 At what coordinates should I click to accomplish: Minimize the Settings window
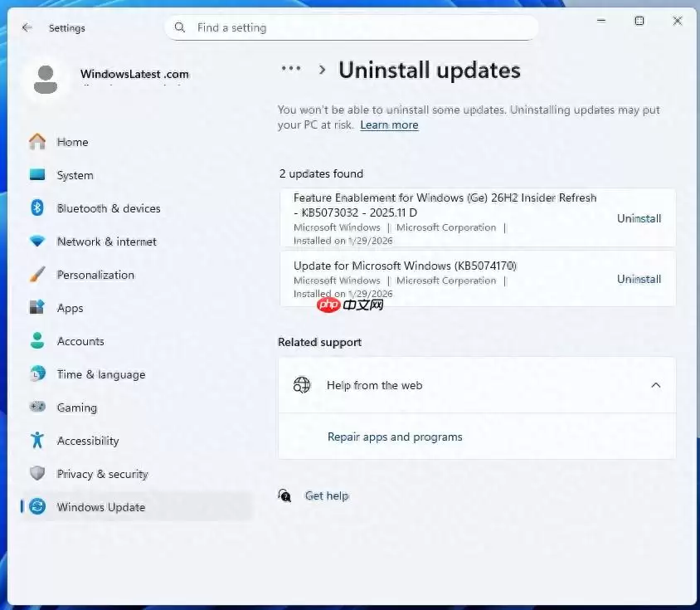pyautogui.click(x=601, y=21)
